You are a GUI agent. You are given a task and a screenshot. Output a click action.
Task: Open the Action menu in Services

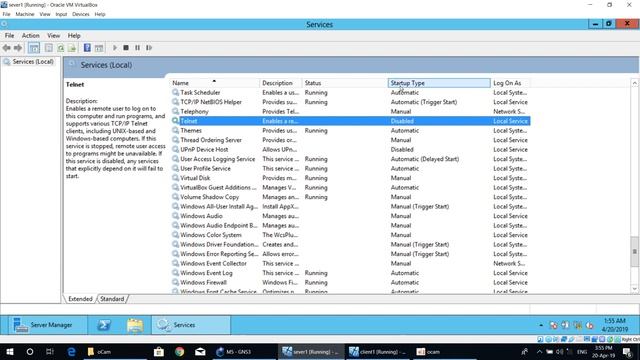pos(31,36)
